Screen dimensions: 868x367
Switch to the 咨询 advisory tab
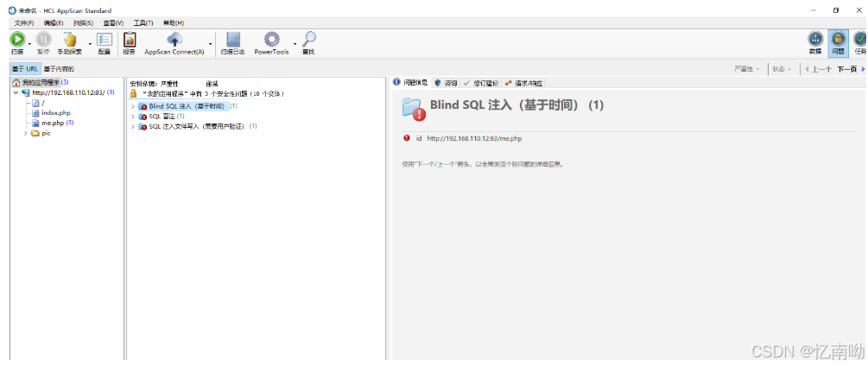click(x=447, y=83)
